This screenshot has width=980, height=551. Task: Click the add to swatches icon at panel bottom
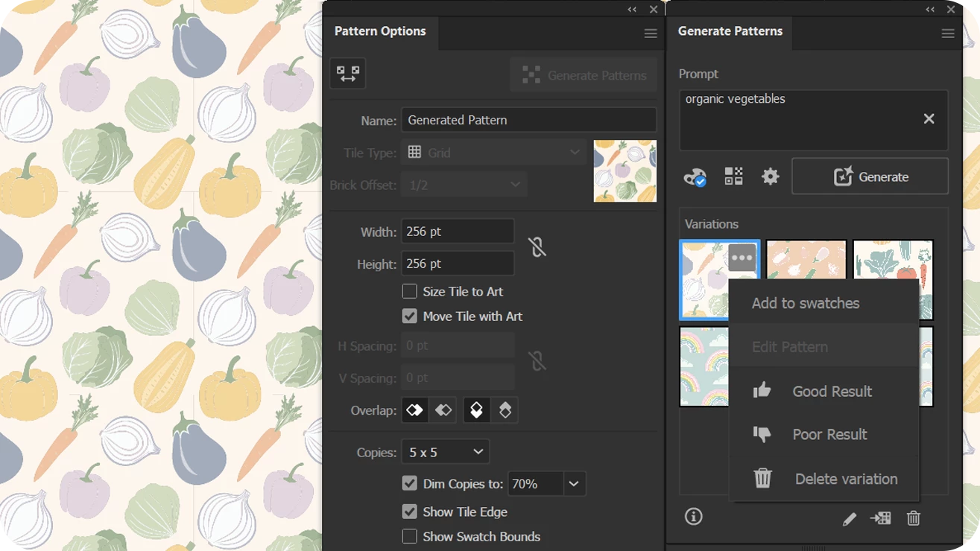click(881, 518)
